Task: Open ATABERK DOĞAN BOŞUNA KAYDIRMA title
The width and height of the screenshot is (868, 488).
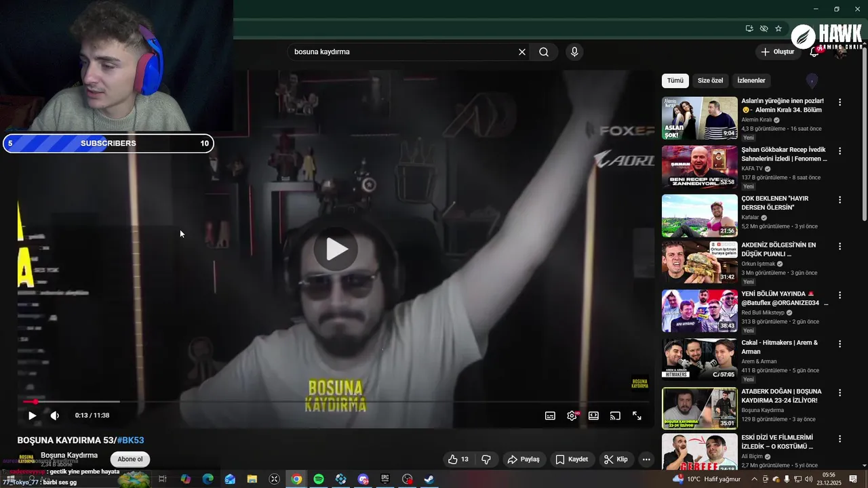Action: (781, 396)
